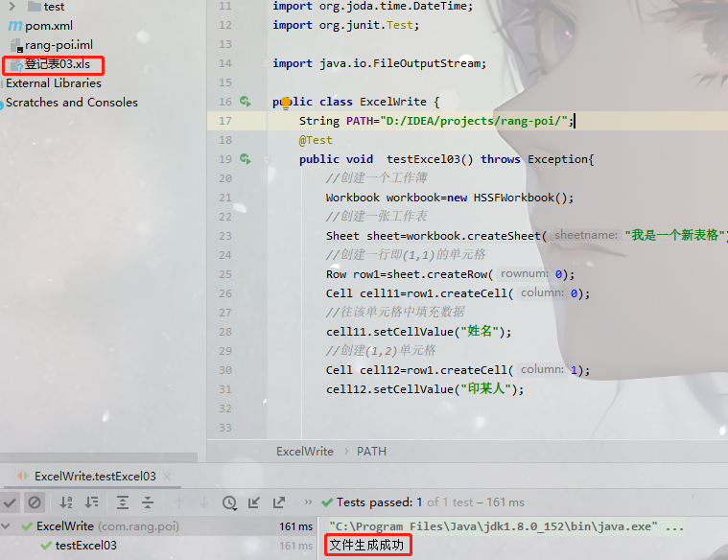This screenshot has width=728, height=560.
Task: Select the test folder icon
Action: coord(34,7)
